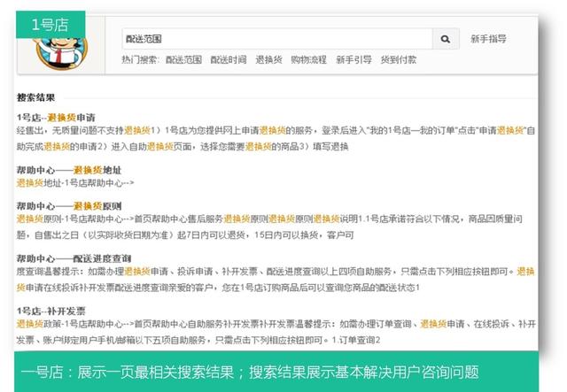Select hot search term 退换货

click(x=268, y=59)
